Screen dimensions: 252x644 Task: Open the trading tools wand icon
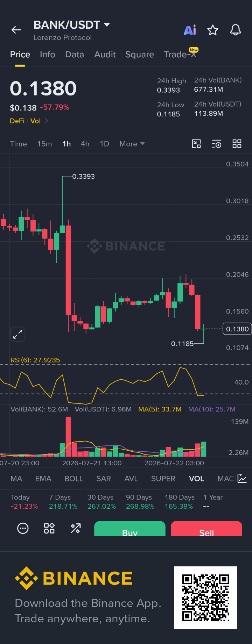point(76,528)
